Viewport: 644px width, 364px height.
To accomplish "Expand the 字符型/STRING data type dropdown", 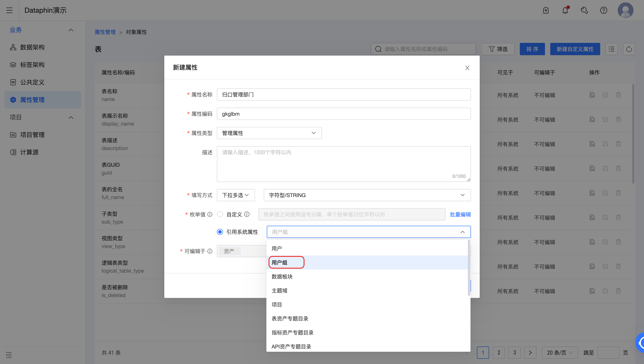I will point(367,195).
